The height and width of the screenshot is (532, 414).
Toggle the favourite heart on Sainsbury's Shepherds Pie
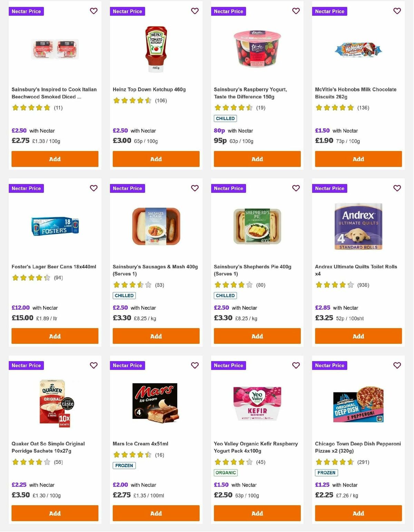point(296,188)
